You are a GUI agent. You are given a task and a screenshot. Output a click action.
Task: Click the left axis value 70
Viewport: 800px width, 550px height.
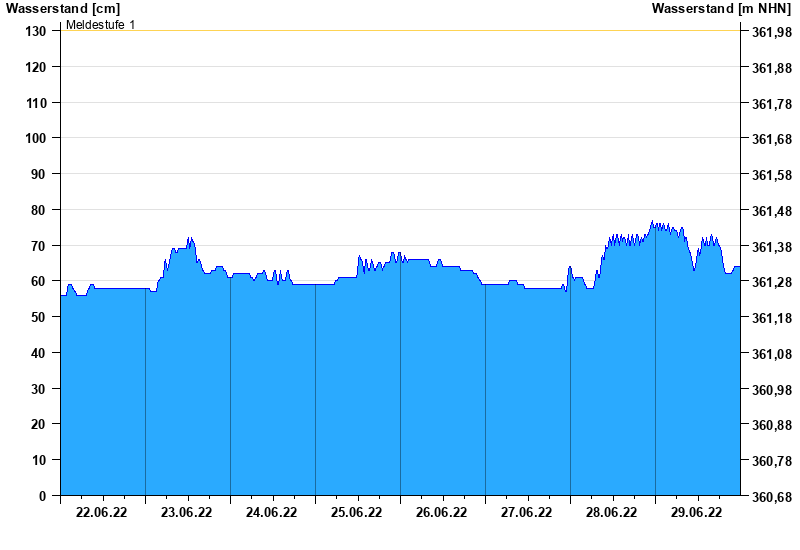point(38,245)
